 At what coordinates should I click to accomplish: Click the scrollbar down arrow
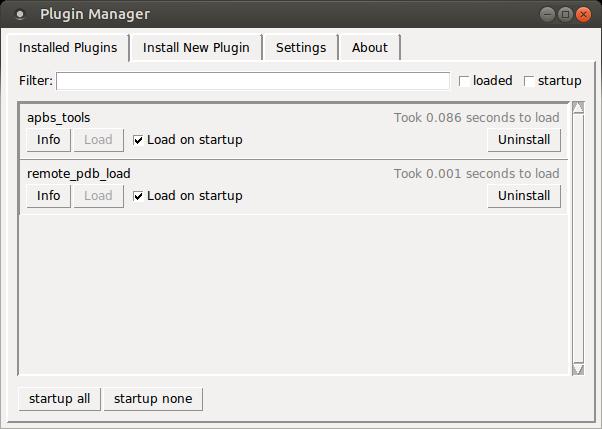click(577, 369)
